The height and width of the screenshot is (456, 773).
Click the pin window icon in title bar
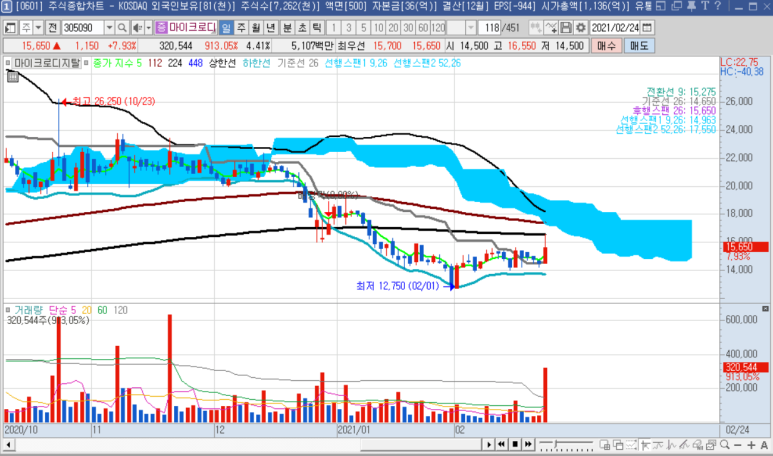(691, 6)
